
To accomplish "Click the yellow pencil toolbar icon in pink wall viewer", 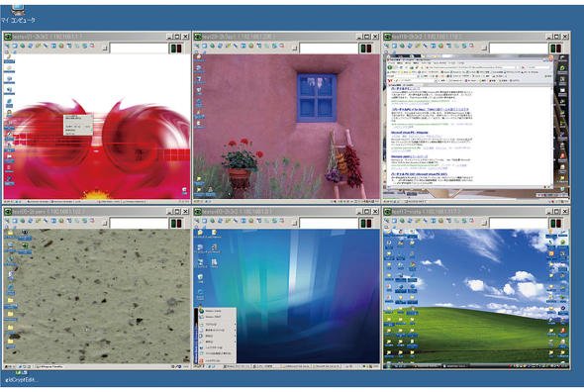I will [x=228, y=46].
